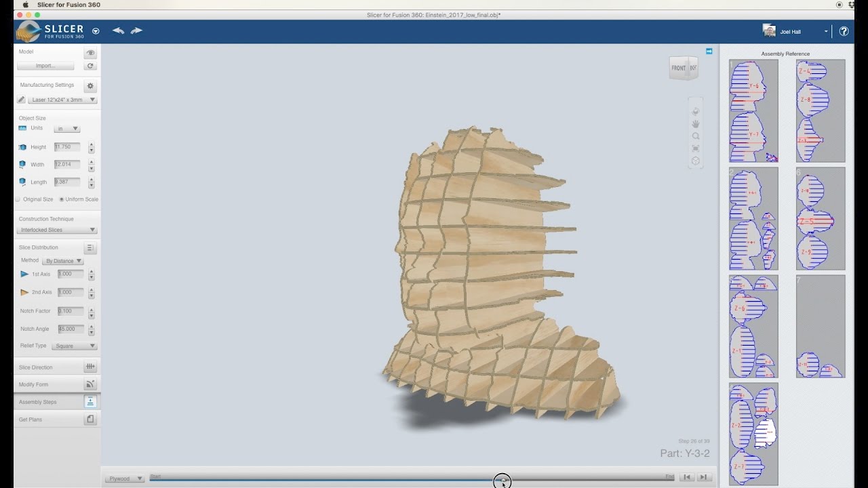Click the units ruler icon
868x488 pixels.
point(22,128)
